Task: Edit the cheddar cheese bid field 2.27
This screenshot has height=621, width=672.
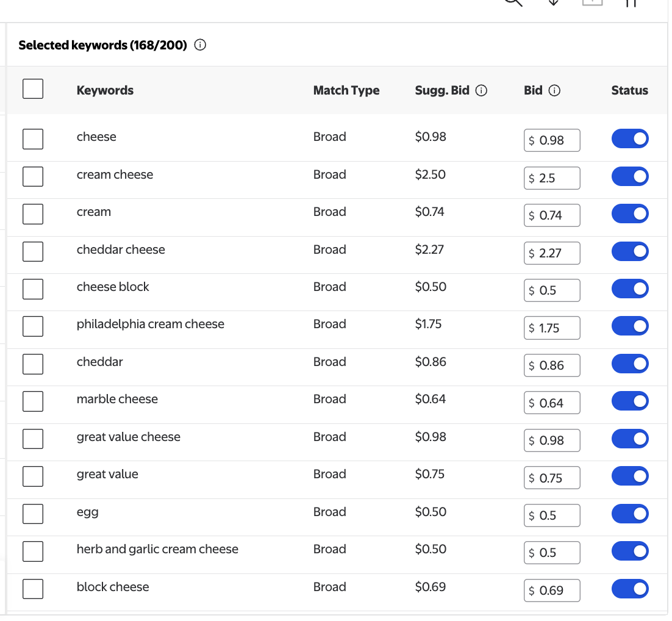Action: point(552,253)
